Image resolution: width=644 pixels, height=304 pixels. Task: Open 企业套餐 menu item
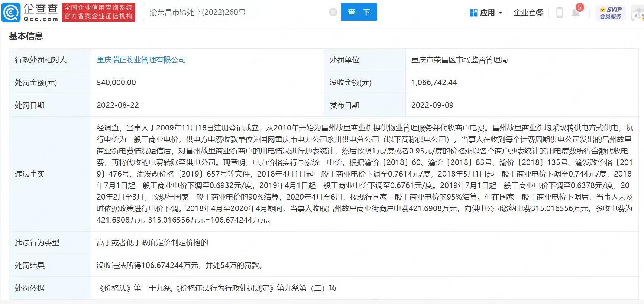(x=528, y=13)
